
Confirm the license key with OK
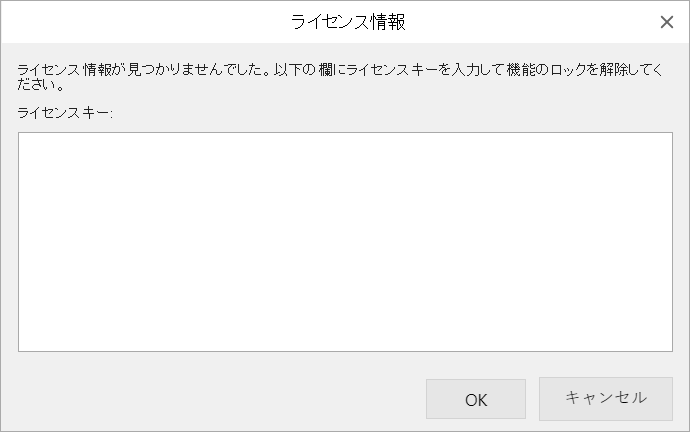point(476,399)
